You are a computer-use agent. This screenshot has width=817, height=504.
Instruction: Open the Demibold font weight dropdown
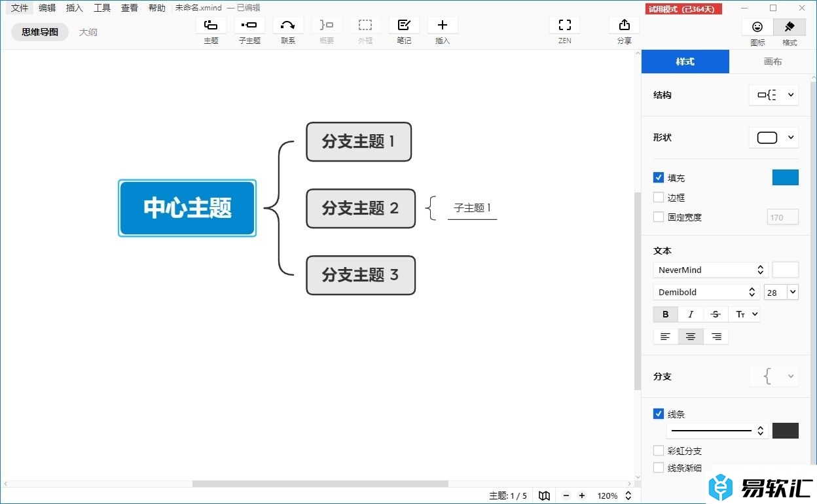pyautogui.click(x=706, y=292)
